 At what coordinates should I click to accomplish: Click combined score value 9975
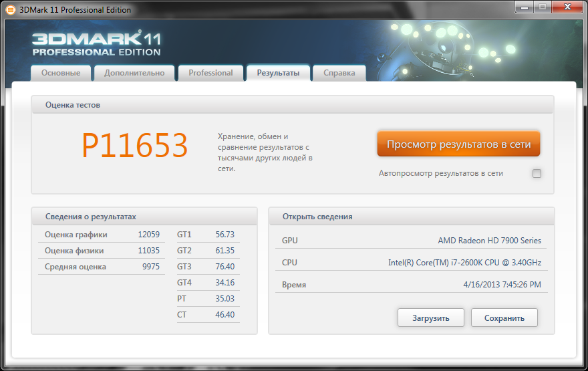point(151,267)
